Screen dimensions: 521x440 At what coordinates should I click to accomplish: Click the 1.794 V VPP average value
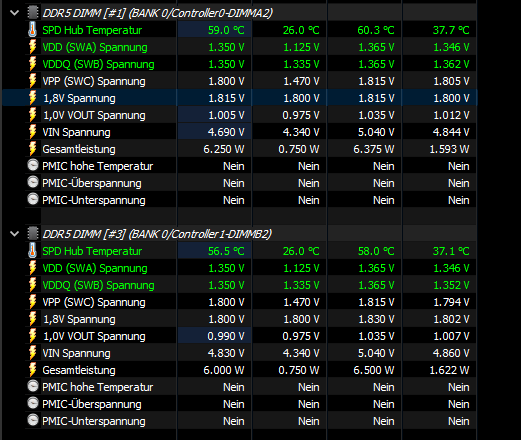(x=451, y=302)
